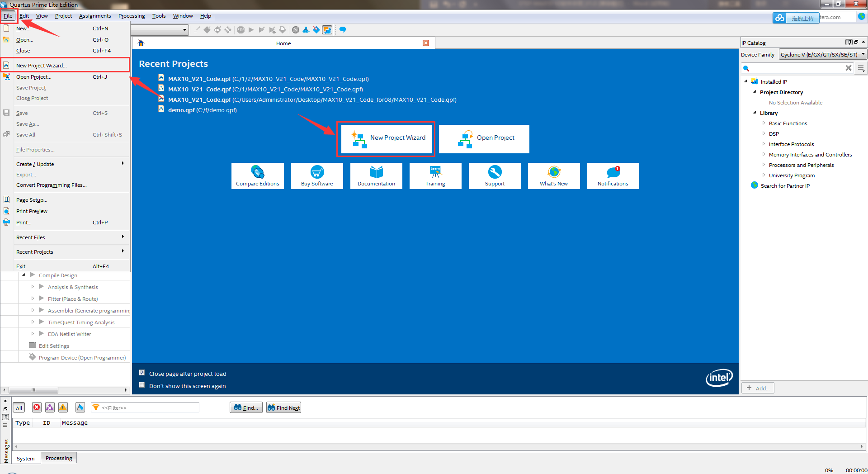Switch to the System messages tab
The height and width of the screenshot is (474, 868).
pyautogui.click(x=25, y=458)
